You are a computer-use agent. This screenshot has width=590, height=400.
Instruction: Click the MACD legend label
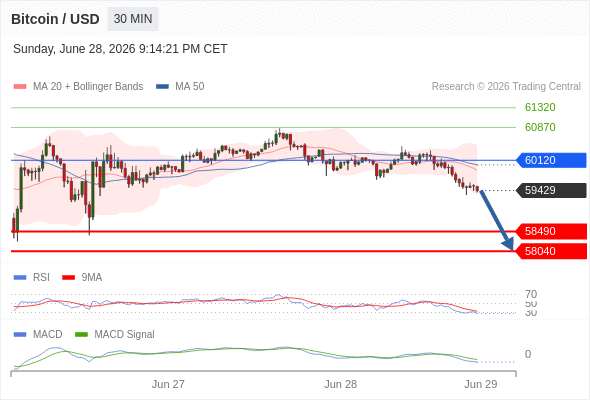click(48, 335)
